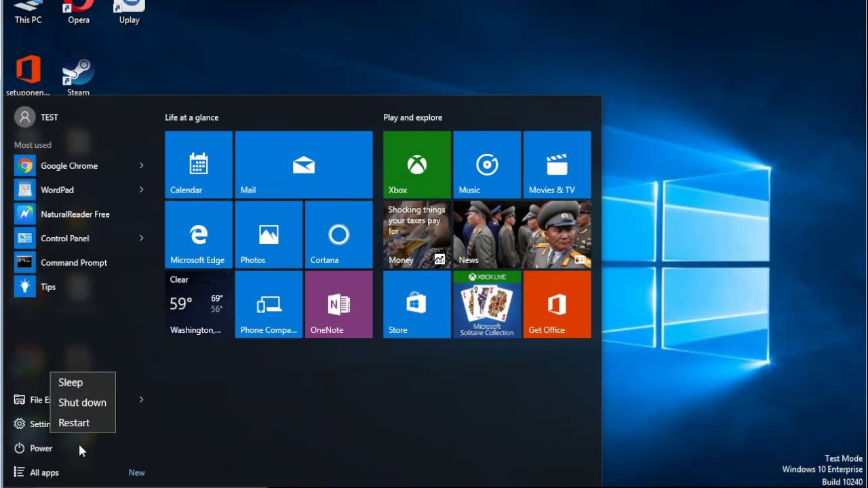Click the Opera desktop shortcut
Image resolution: width=868 pixels, height=488 pixels.
(79, 12)
